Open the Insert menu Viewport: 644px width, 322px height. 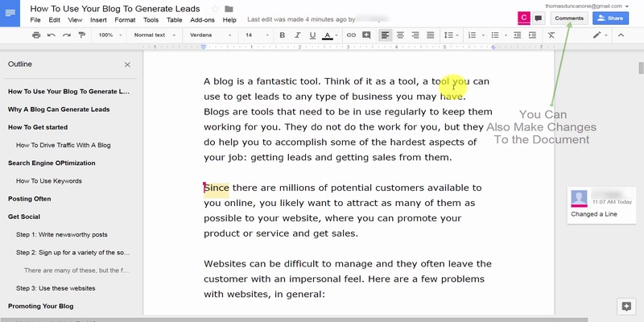click(x=100, y=19)
